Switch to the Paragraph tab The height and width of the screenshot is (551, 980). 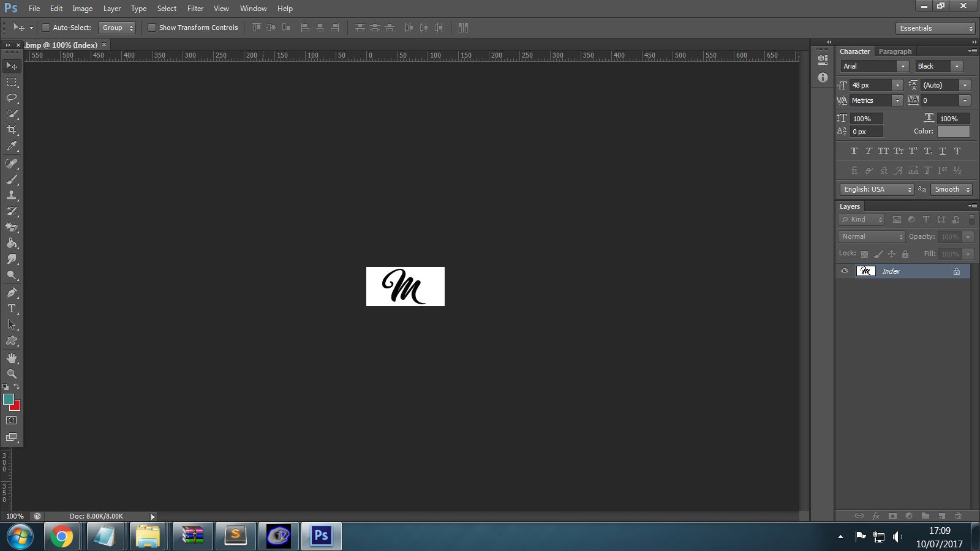tap(895, 51)
